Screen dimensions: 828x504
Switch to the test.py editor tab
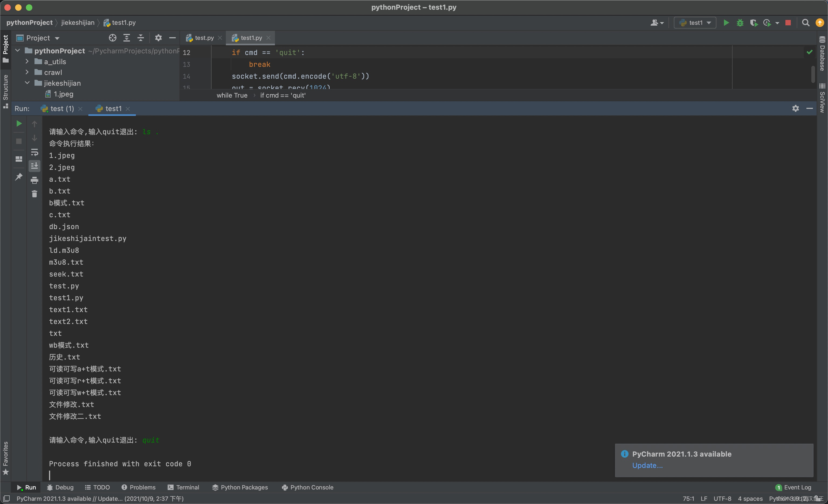tap(200, 38)
